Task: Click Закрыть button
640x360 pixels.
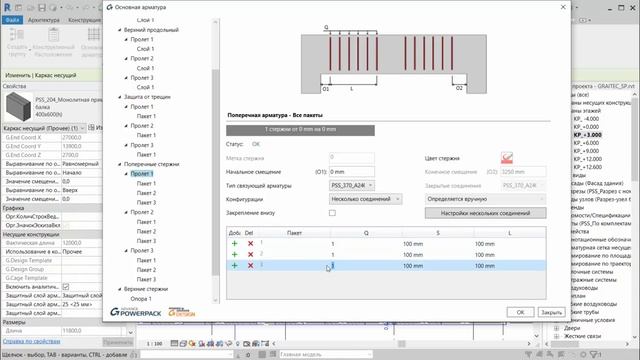Action: (x=551, y=312)
